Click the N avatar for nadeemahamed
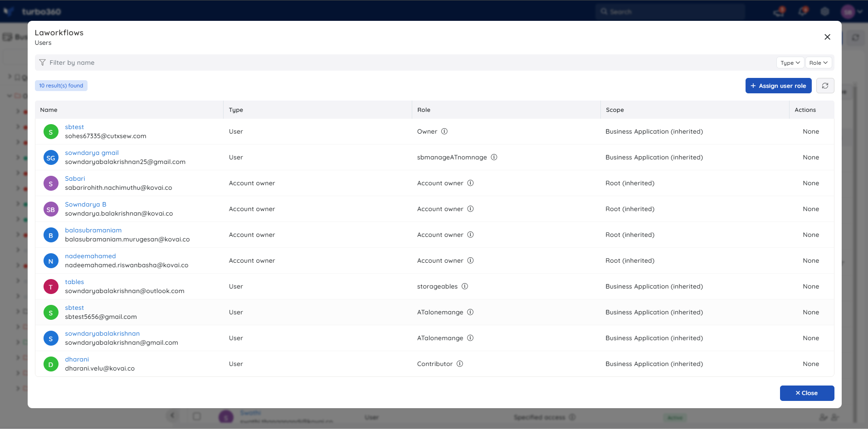The image size is (868, 429). click(51, 261)
